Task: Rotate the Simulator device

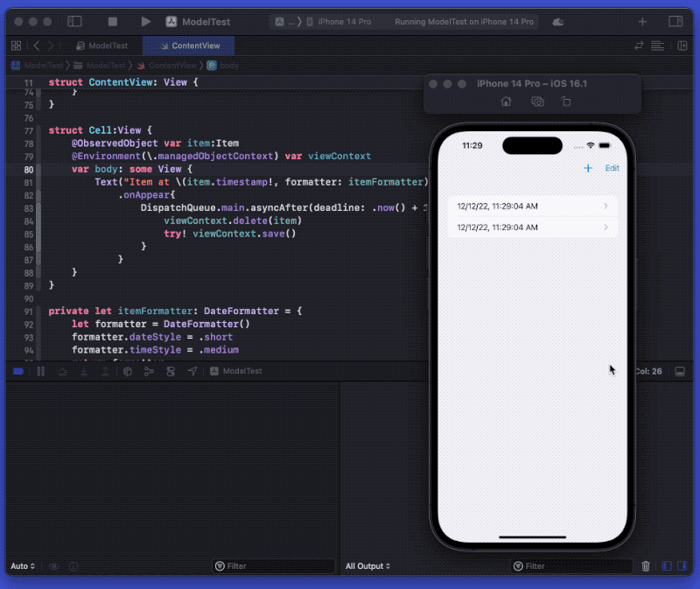Action: 566,102
